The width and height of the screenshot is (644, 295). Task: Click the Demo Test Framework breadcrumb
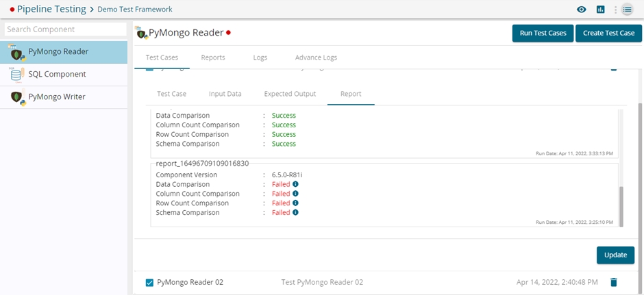[x=135, y=10]
